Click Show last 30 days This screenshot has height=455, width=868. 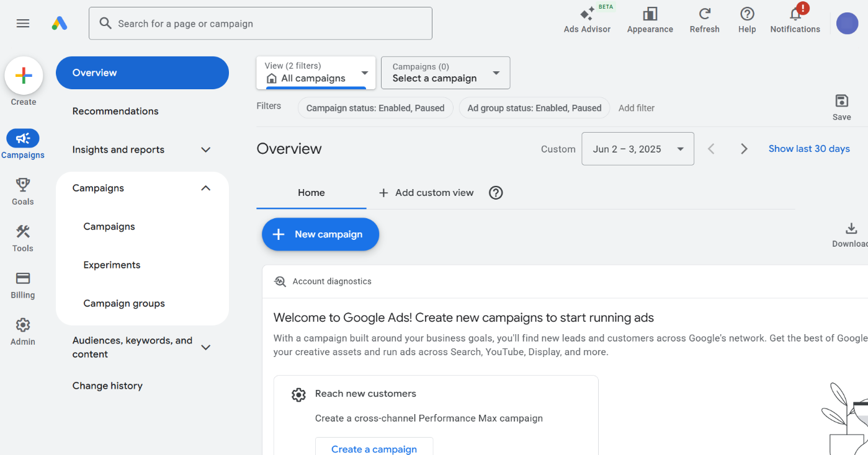(x=808, y=149)
